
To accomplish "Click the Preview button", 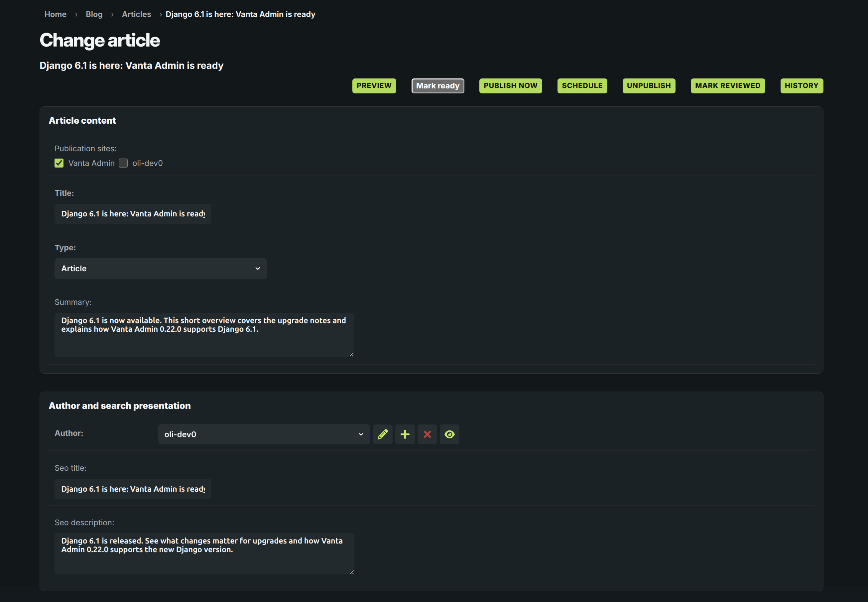I will tap(374, 86).
